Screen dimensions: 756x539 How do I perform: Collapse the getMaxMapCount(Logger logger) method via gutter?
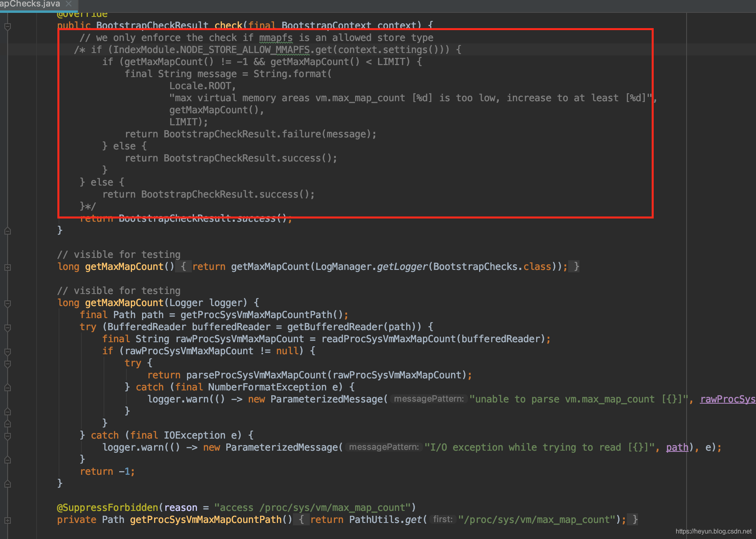pos(7,303)
